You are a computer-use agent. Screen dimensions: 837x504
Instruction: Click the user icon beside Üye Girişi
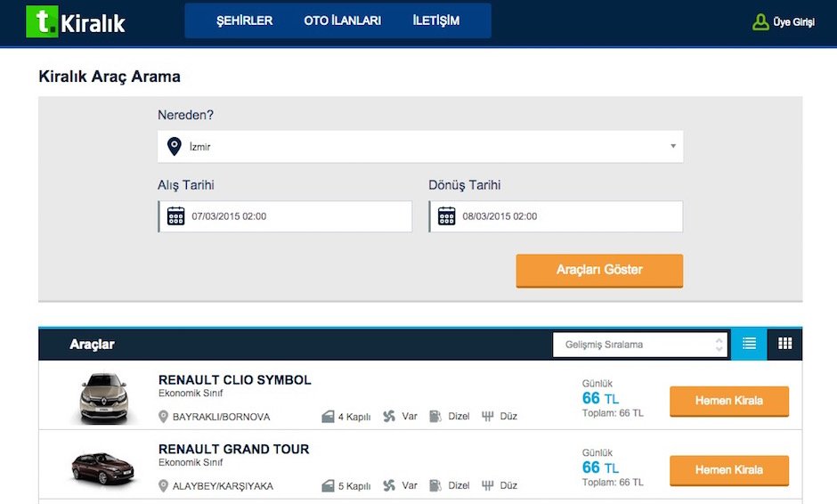coord(760,22)
